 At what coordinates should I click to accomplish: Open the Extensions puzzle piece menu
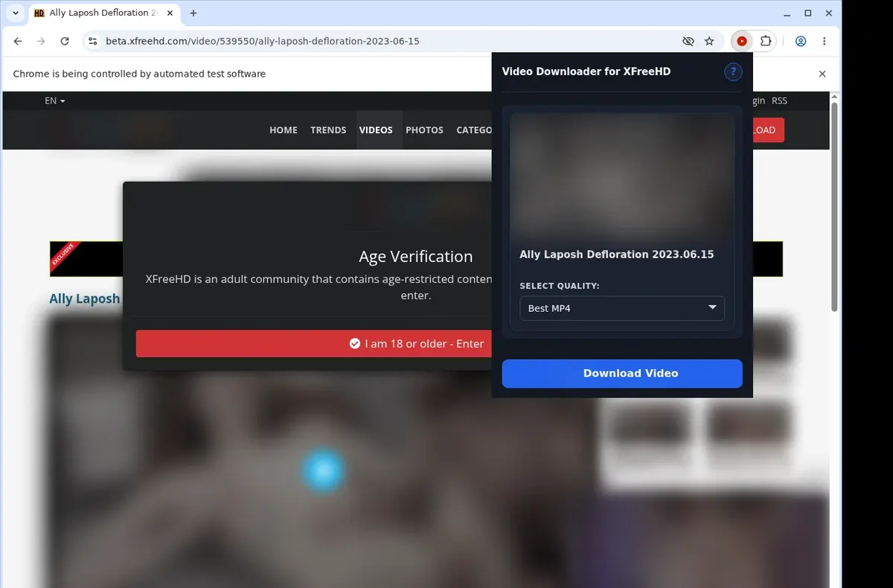(x=765, y=42)
